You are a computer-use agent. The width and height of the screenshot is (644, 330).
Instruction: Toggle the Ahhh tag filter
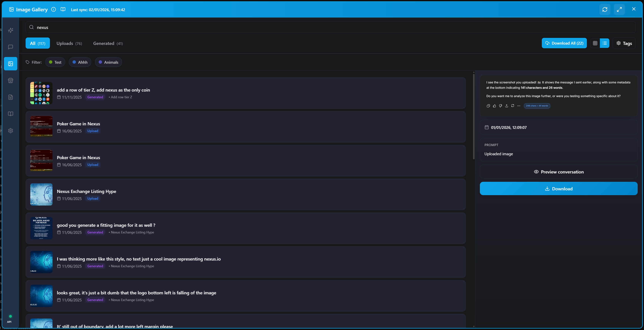click(80, 62)
